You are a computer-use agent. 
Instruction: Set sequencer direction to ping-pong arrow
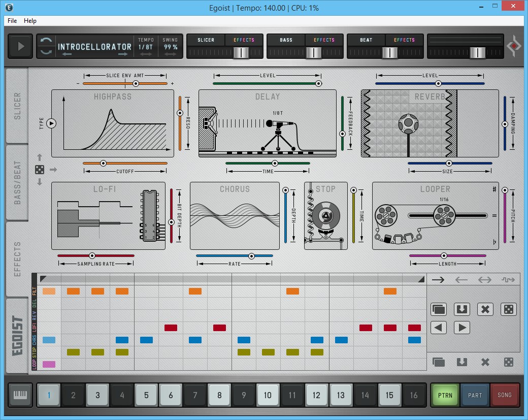tap(484, 279)
